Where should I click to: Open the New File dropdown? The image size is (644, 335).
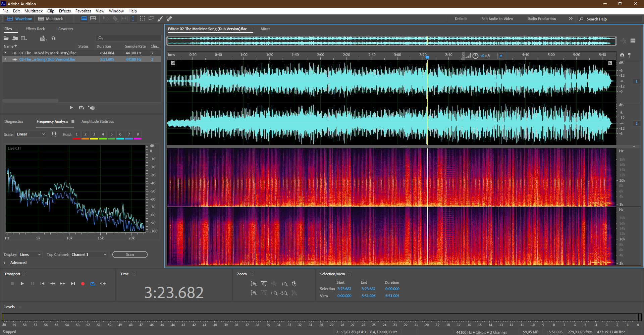pos(24,38)
